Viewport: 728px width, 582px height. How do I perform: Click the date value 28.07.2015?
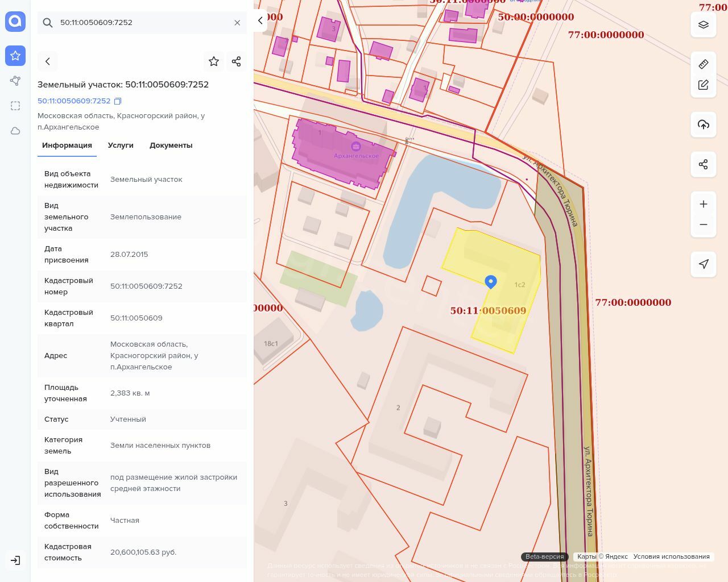click(x=129, y=255)
